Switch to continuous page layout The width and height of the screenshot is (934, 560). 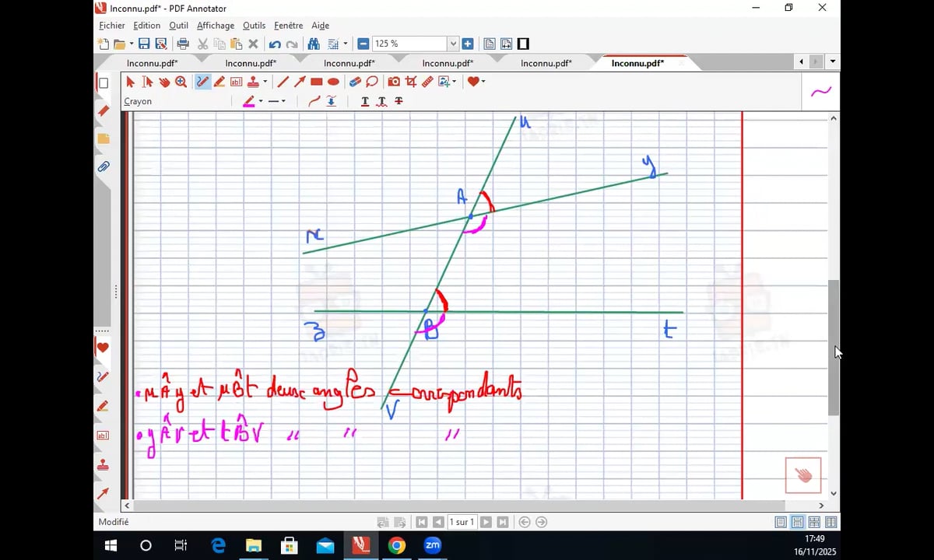point(797,523)
